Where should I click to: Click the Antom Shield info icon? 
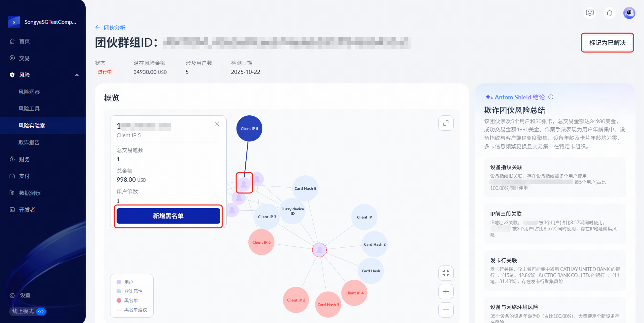pos(551,97)
